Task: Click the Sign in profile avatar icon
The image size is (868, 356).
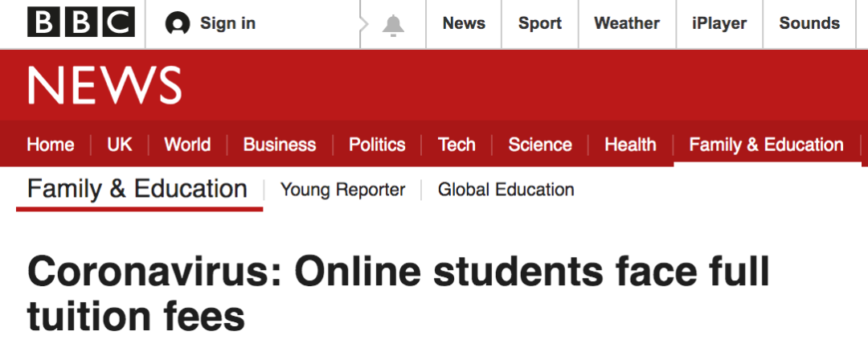Action: click(178, 24)
